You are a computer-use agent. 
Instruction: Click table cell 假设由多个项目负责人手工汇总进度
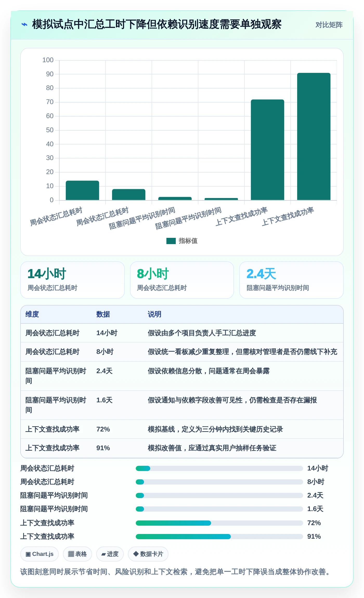pos(202,333)
